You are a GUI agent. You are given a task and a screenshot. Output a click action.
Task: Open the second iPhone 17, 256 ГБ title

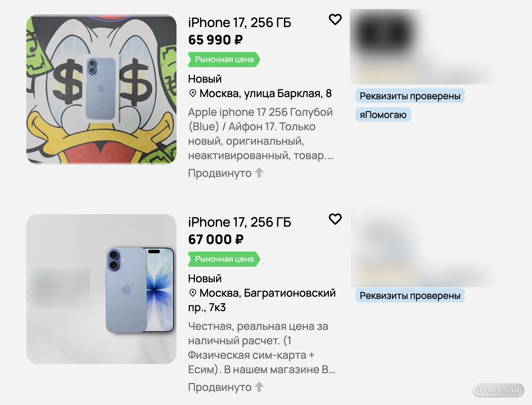click(239, 222)
